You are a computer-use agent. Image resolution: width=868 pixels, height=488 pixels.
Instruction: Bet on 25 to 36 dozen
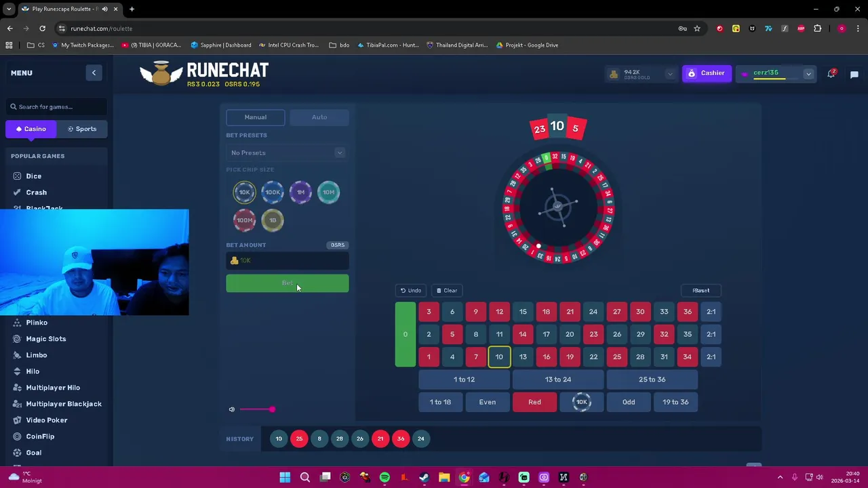[x=652, y=380]
